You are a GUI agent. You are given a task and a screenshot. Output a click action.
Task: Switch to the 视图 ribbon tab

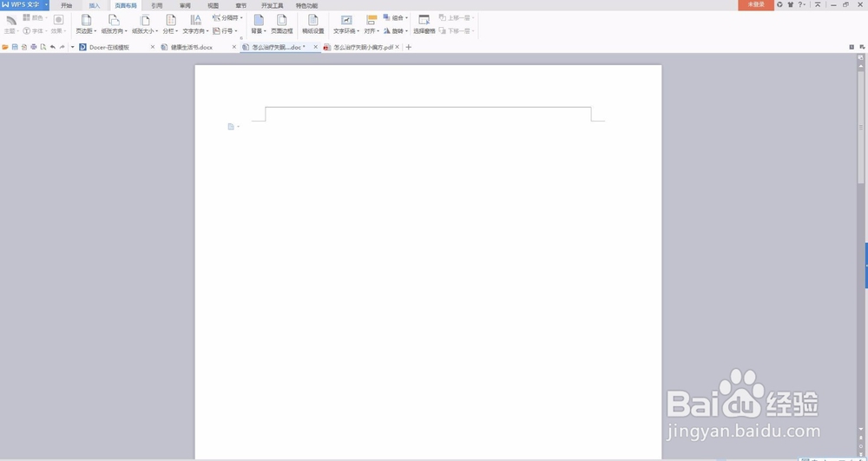[x=214, y=5]
